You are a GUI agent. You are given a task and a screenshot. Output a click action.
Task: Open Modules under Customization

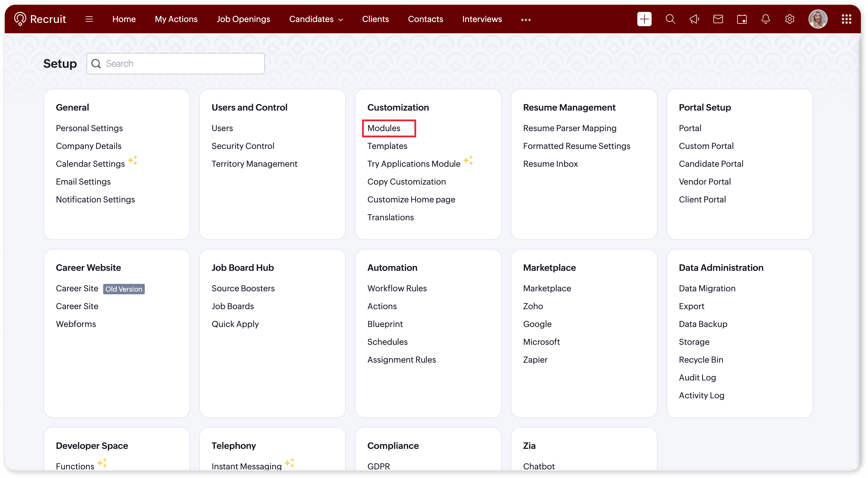tap(384, 128)
